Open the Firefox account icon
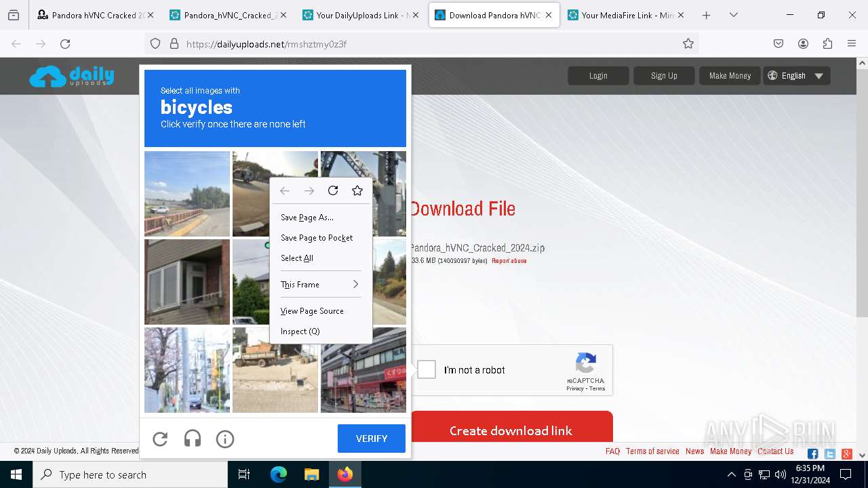 click(x=803, y=43)
